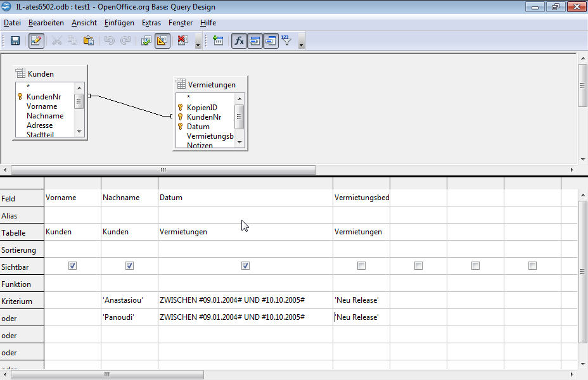Image resolution: width=588 pixels, height=380 pixels.
Task: Clear query with red X icon
Action: [x=182, y=41]
